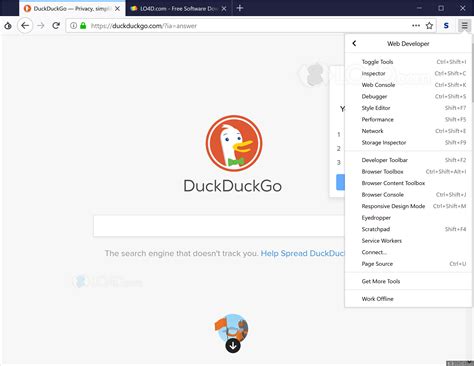Open a new tab with plus button
This screenshot has height=366, width=474.
click(x=240, y=8)
